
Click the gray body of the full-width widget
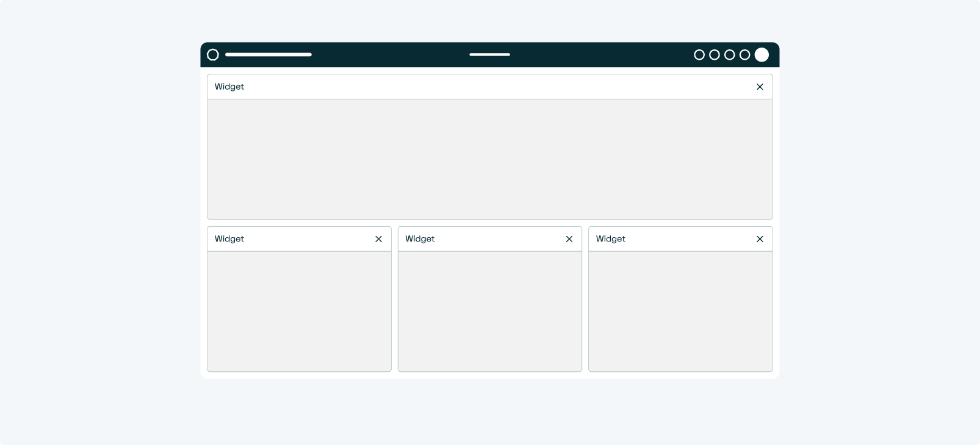490,159
